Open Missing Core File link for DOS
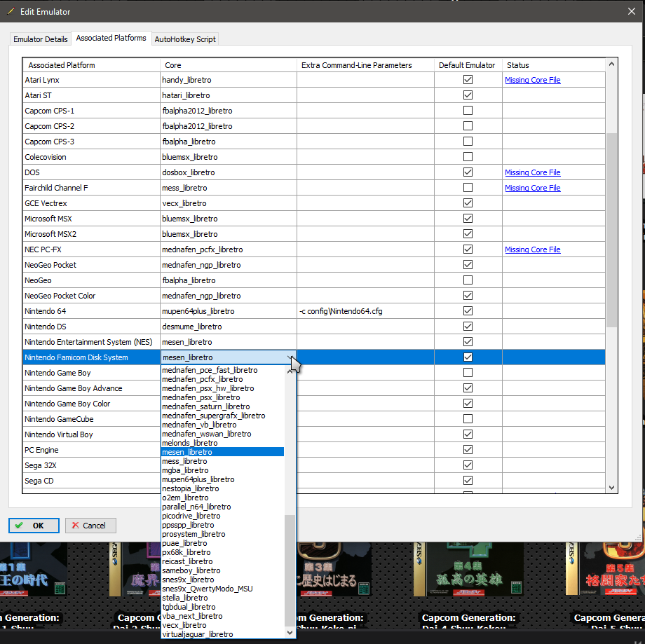 (532, 172)
